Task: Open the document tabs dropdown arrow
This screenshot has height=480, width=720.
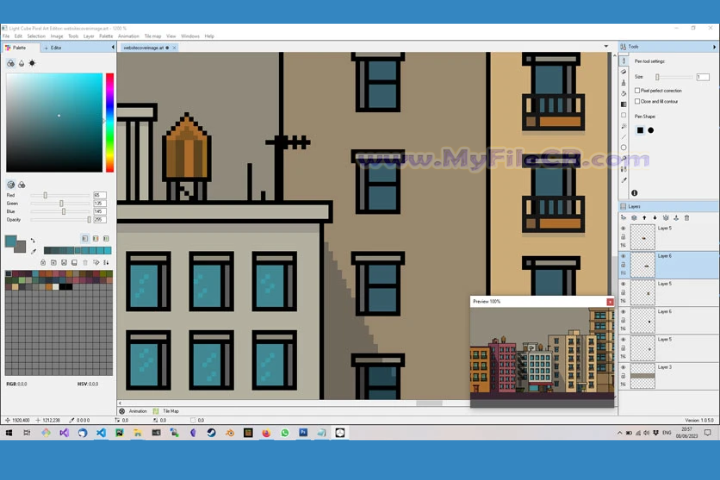Action: [606, 46]
